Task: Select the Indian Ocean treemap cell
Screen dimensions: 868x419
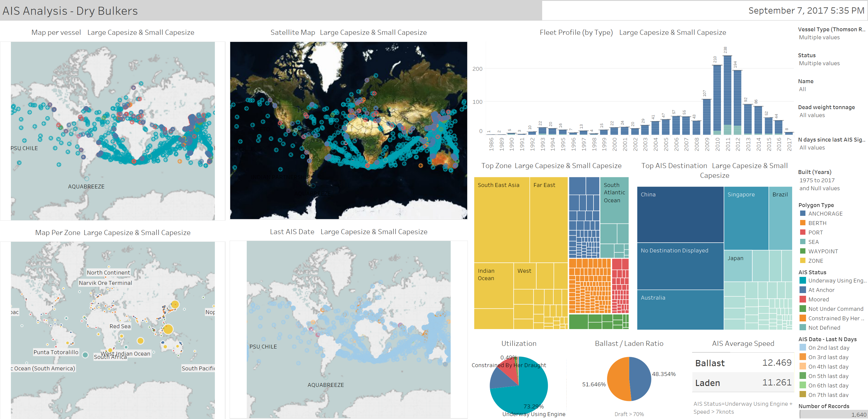Action: pos(494,286)
